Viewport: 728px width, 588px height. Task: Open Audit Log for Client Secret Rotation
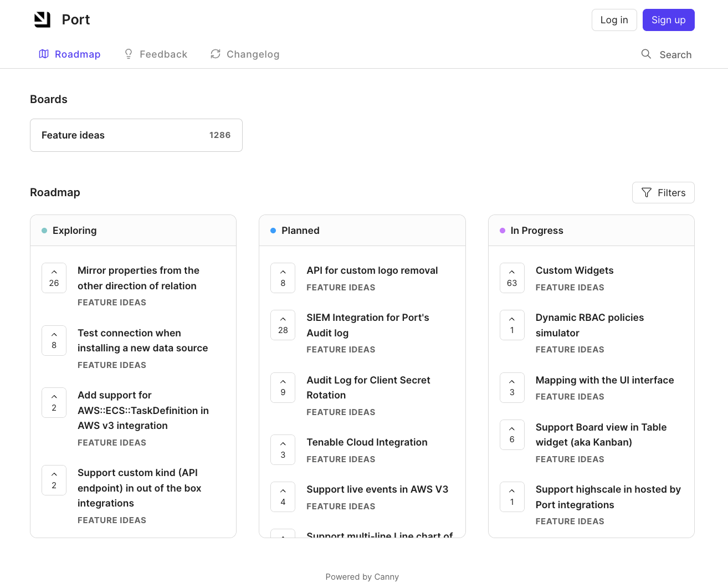click(368, 388)
